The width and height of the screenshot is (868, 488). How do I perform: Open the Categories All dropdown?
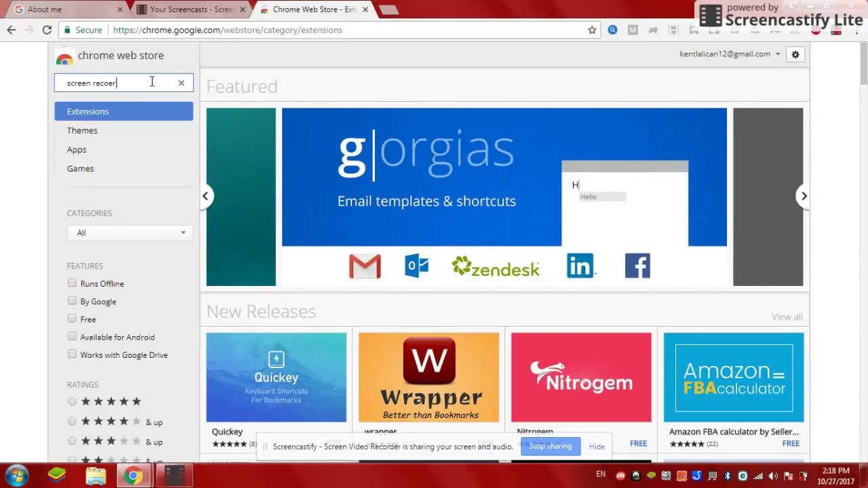click(130, 232)
